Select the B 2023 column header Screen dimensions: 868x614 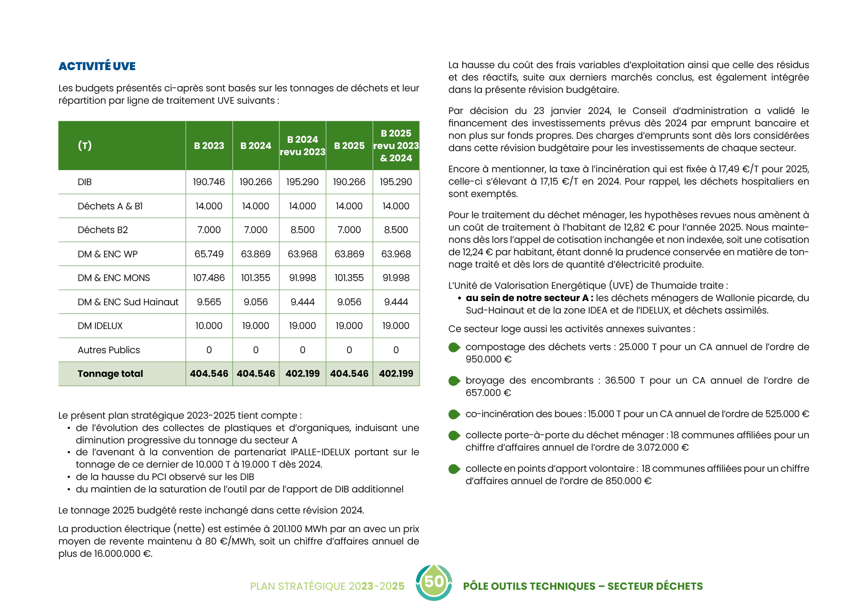(209, 146)
